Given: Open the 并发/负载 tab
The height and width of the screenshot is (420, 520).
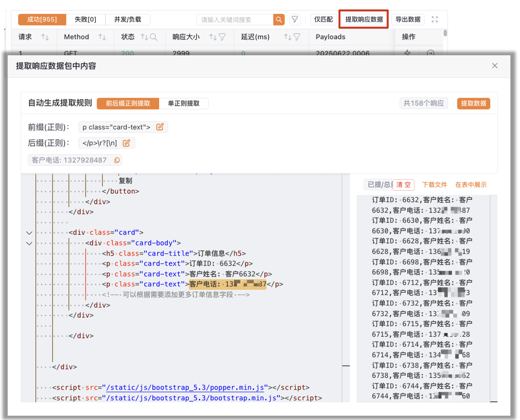Looking at the screenshot, I should (128, 20).
